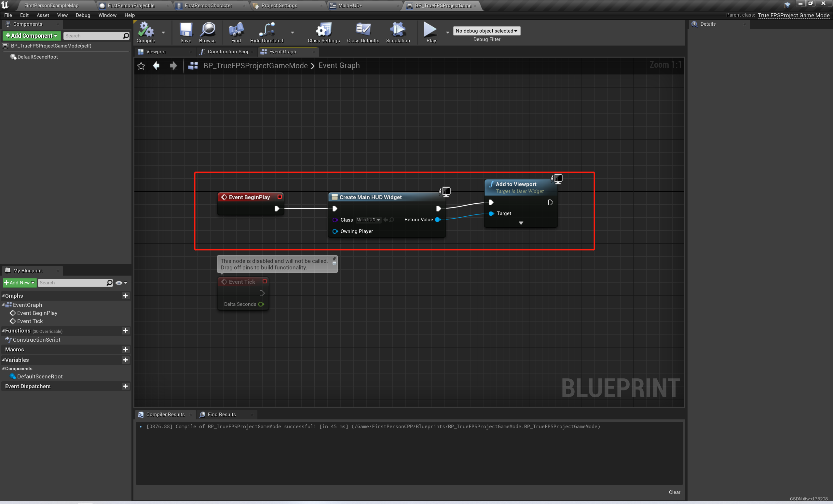Expand the Variables section in My Blueprint
This screenshot has height=504, width=833.
point(4,360)
